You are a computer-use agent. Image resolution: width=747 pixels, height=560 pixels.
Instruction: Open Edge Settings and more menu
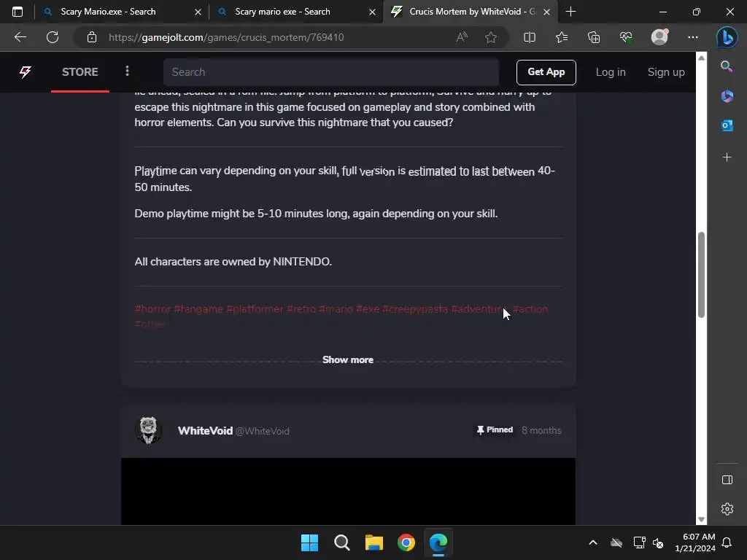pyautogui.click(x=693, y=37)
